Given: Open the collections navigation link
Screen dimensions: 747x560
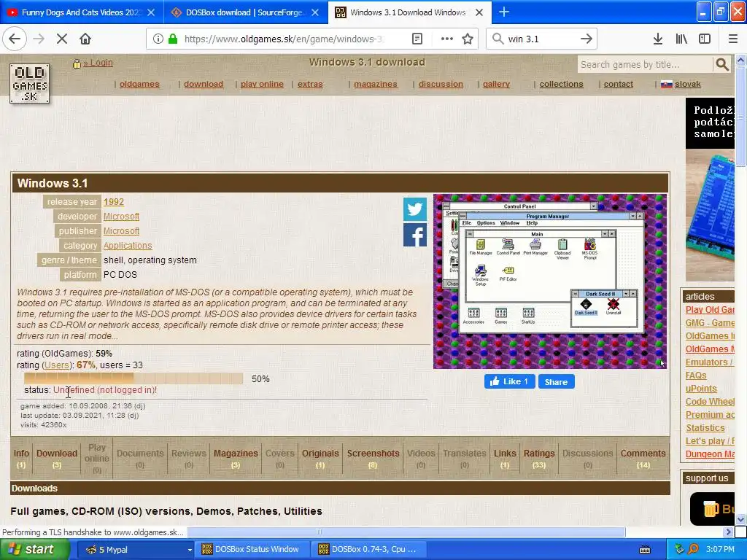Looking at the screenshot, I should click(x=561, y=84).
